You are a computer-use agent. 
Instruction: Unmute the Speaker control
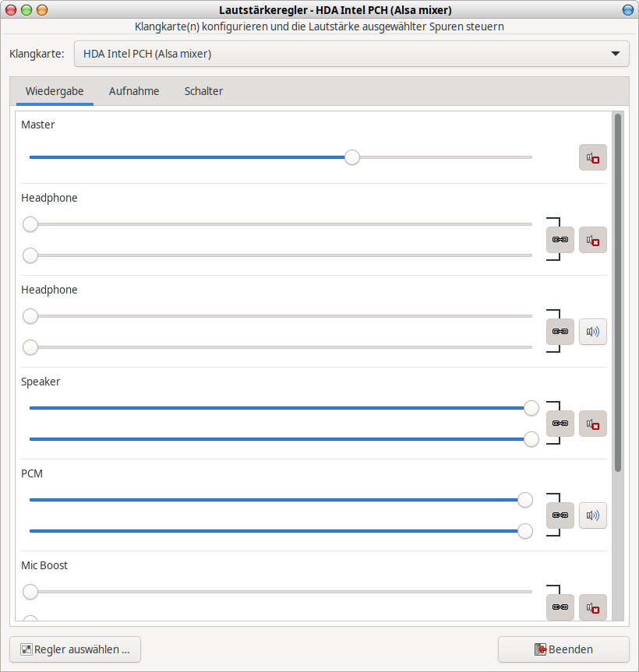point(593,424)
